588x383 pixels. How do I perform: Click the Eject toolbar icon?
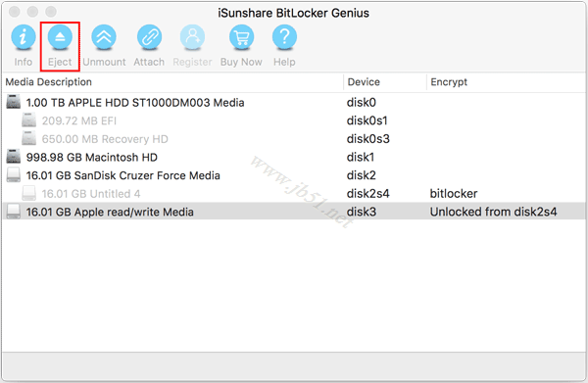coord(60,37)
